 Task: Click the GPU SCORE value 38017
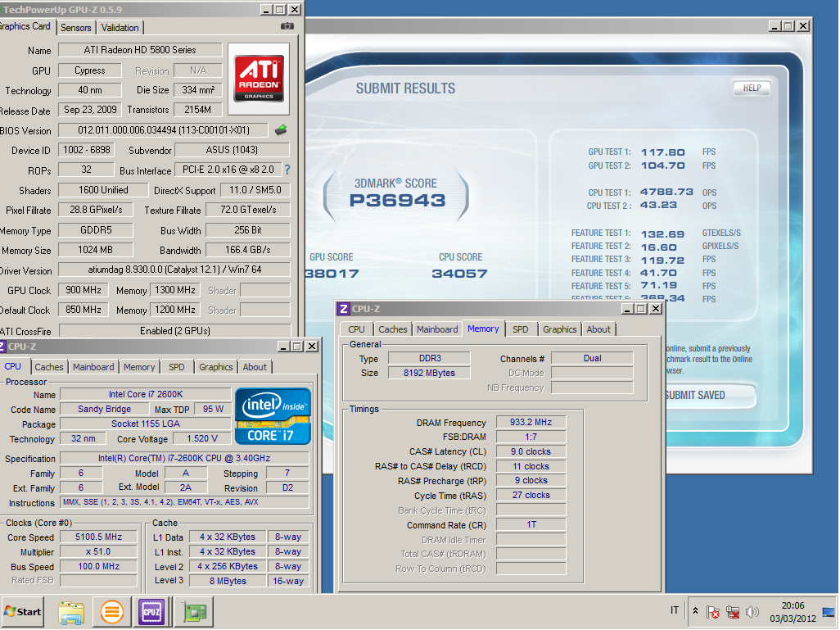click(332, 274)
